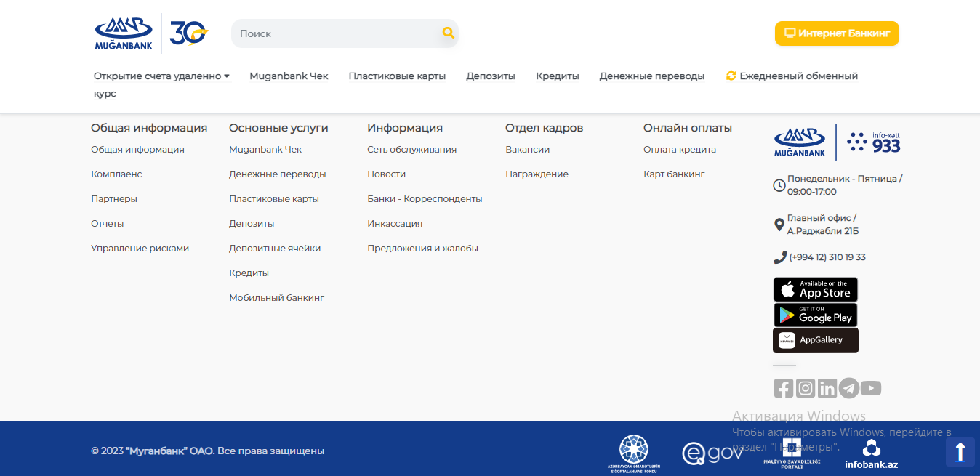Open the App Store download badge
The height and width of the screenshot is (476, 980).
pos(815,289)
